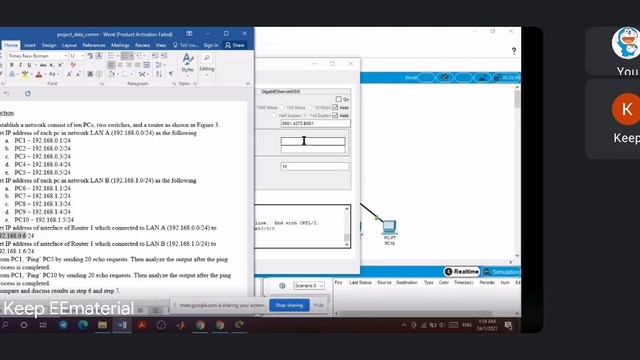Expand the Font group dialog launcher
This screenshot has width=640, height=360.
102,83
